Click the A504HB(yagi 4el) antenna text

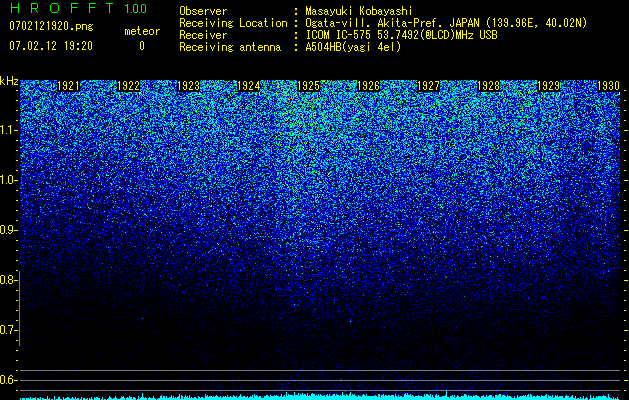coord(353,47)
